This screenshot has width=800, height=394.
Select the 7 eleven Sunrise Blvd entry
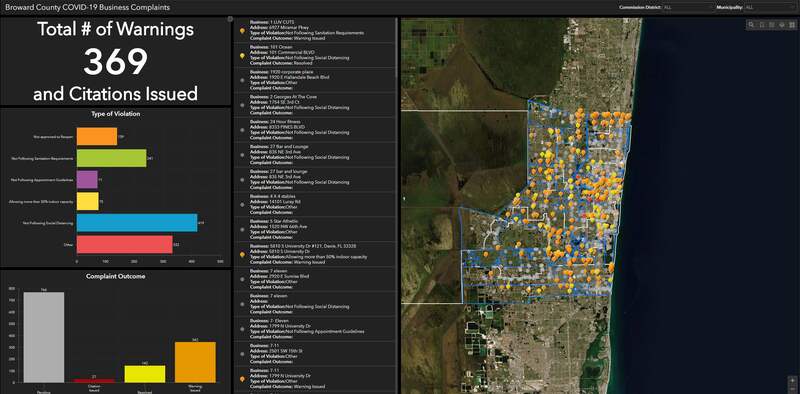pos(315,279)
